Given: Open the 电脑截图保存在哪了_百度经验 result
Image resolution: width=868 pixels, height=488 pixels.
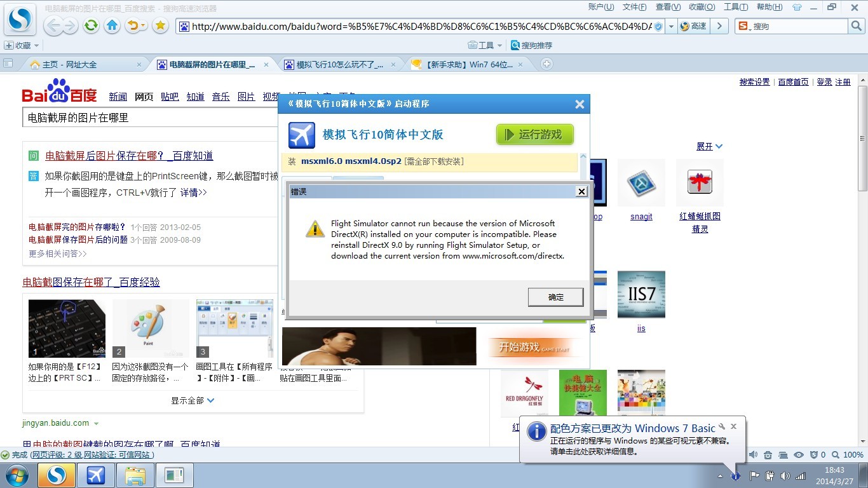Looking at the screenshot, I should [x=92, y=282].
